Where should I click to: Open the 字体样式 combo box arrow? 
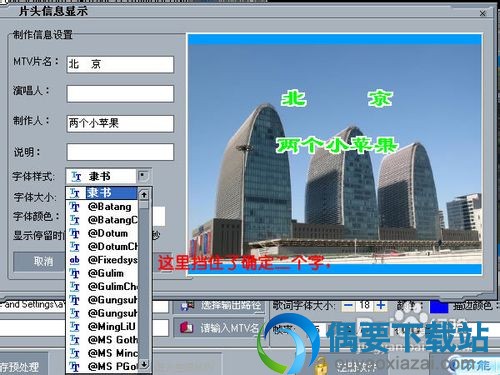(143, 176)
